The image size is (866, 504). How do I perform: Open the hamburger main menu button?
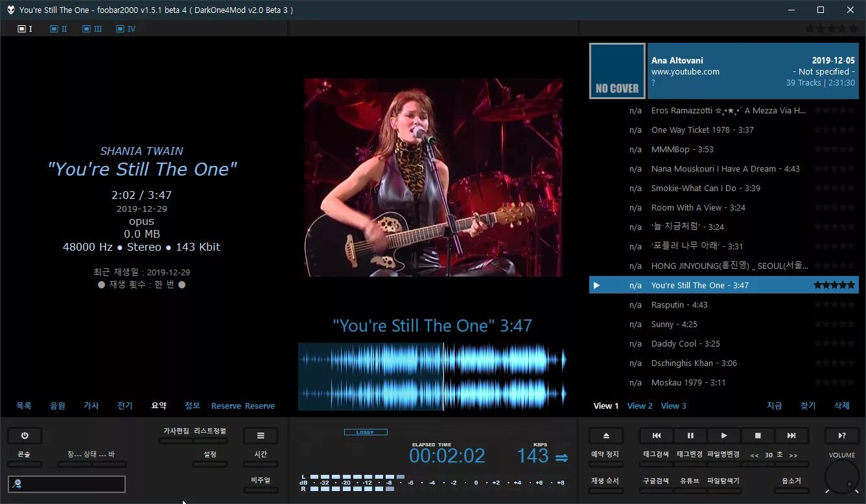point(261,436)
